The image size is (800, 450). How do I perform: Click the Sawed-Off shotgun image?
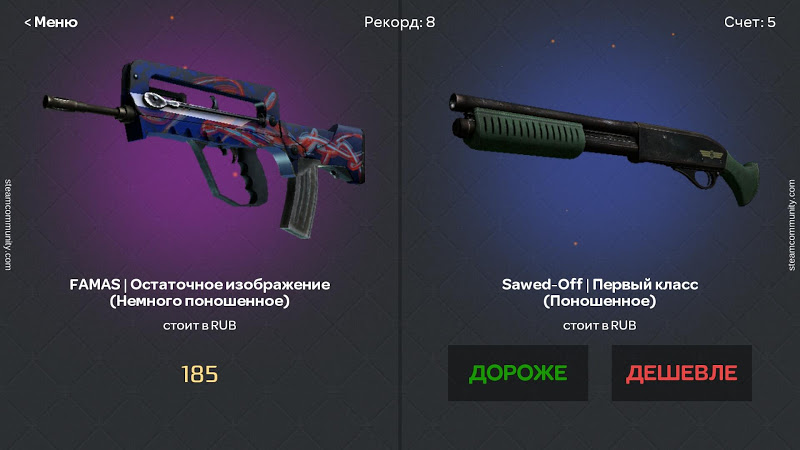coord(605,148)
